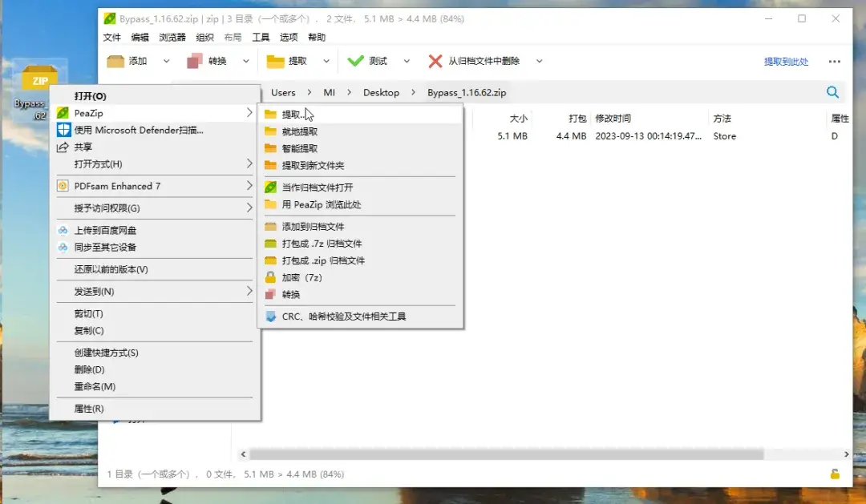Click the 共享 share icon

(63, 147)
